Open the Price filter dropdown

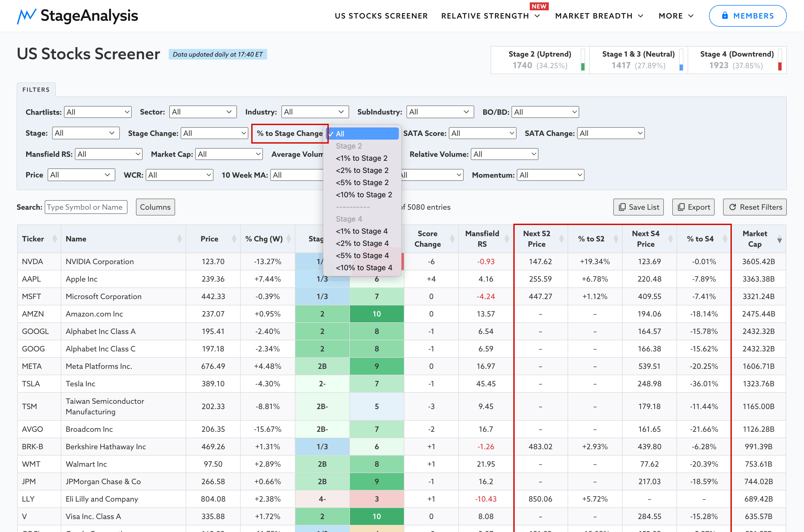click(81, 175)
